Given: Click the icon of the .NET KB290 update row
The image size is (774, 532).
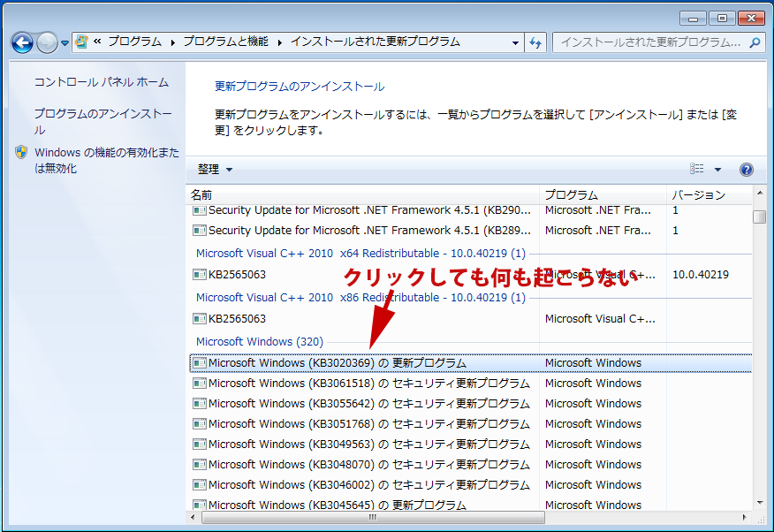Looking at the screenshot, I should (200, 210).
